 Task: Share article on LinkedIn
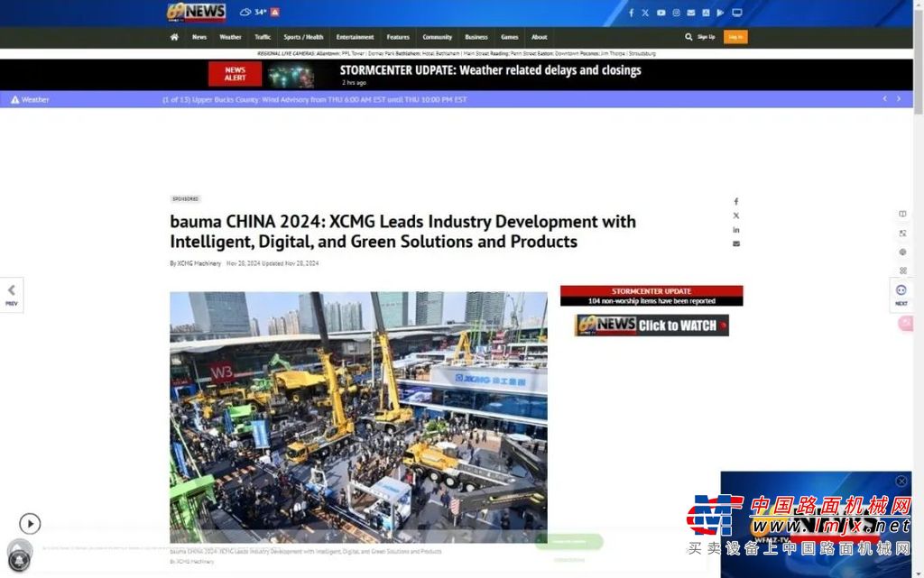pyautogui.click(x=736, y=230)
